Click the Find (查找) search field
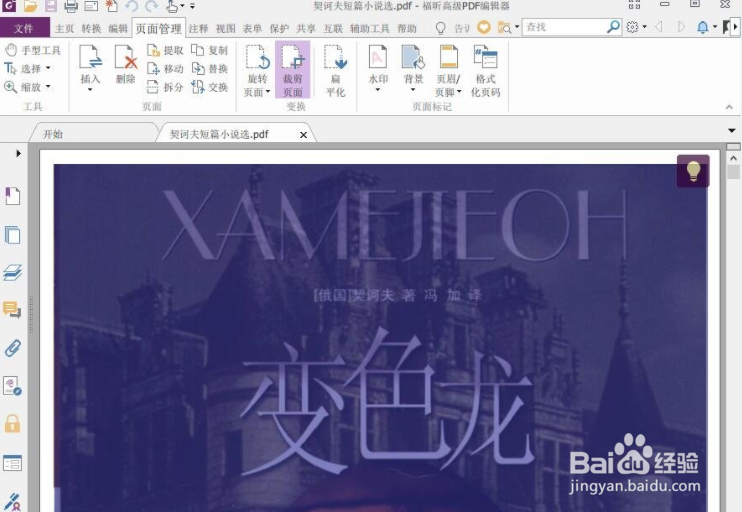The image size is (742, 512). coord(565,27)
